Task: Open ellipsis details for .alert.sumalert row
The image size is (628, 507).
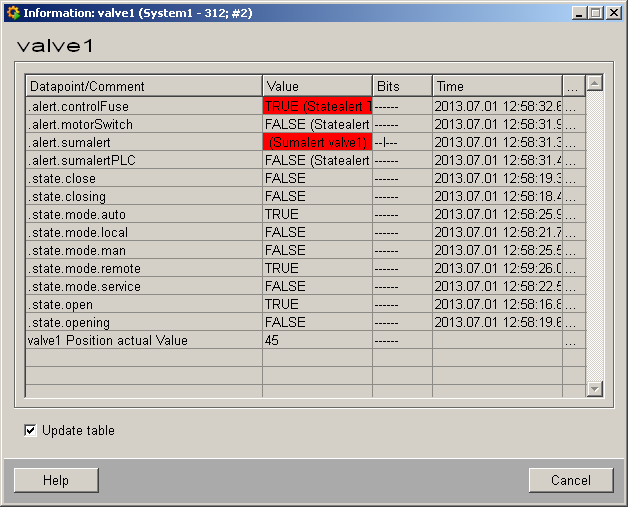Action: 574,143
